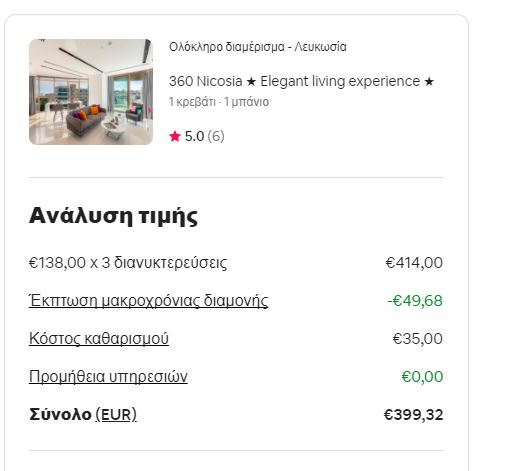Click the red star rating icon

(175, 136)
